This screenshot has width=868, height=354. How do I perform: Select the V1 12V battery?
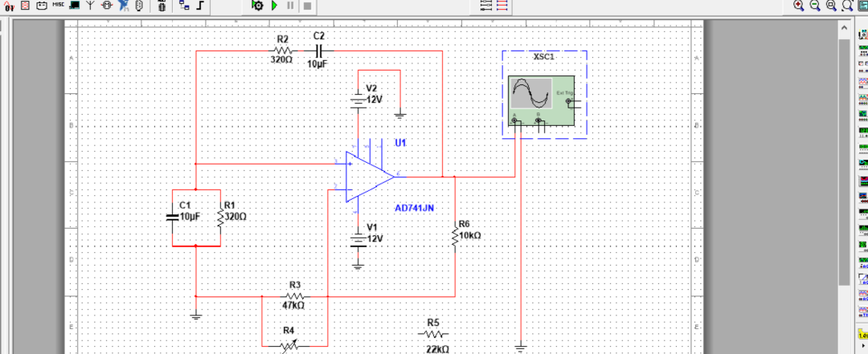tap(358, 240)
